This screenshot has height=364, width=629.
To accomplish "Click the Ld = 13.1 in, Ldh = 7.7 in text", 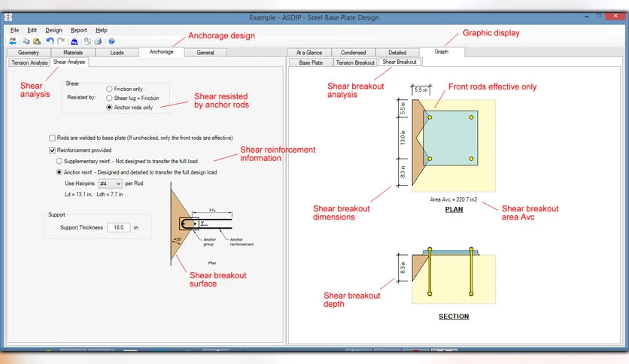I will click(x=94, y=194).
